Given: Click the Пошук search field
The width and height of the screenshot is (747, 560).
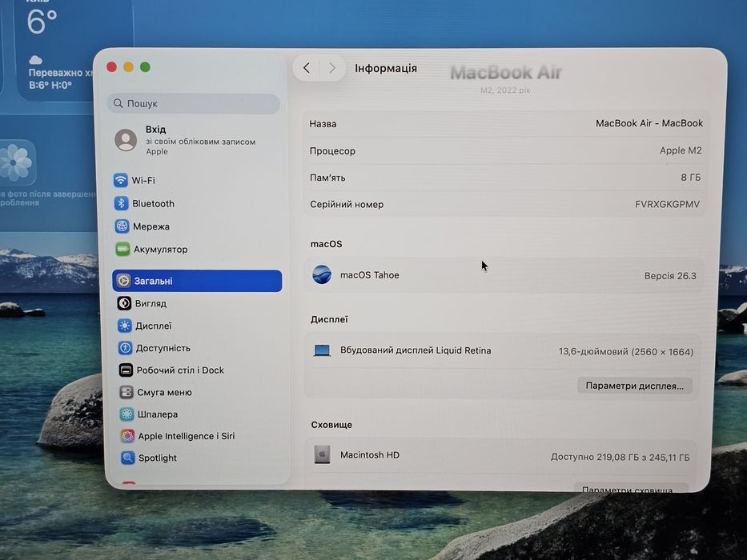Looking at the screenshot, I should click(194, 103).
